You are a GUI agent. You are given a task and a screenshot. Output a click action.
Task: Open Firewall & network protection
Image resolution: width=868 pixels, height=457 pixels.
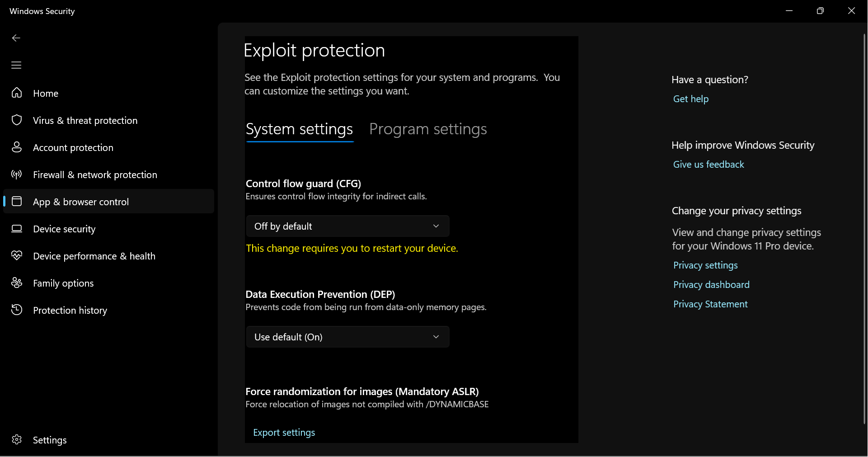[108, 174]
